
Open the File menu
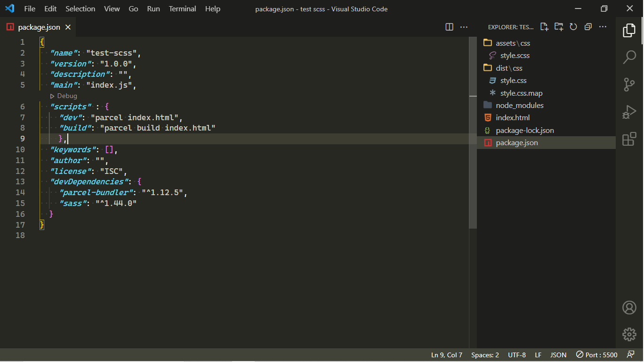30,9
